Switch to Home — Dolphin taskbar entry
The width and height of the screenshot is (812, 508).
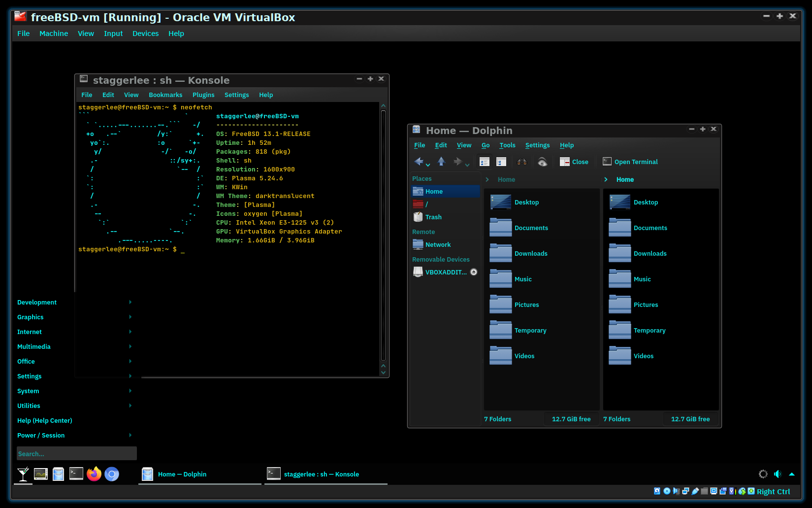coord(200,474)
